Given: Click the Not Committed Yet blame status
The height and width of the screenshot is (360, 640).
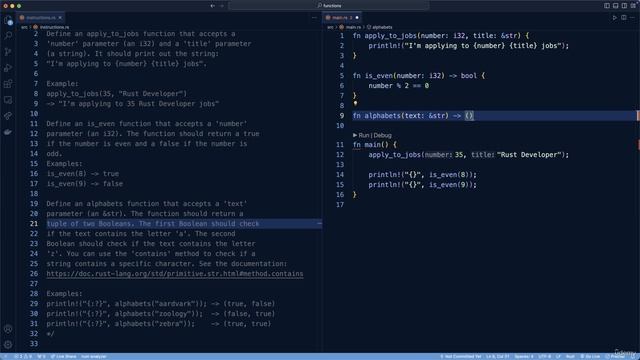Looking at the screenshot, I should tap(460, 356).
